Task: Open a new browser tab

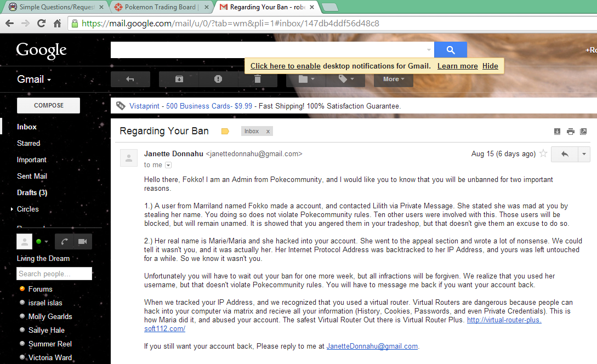Action: [329, 7]
